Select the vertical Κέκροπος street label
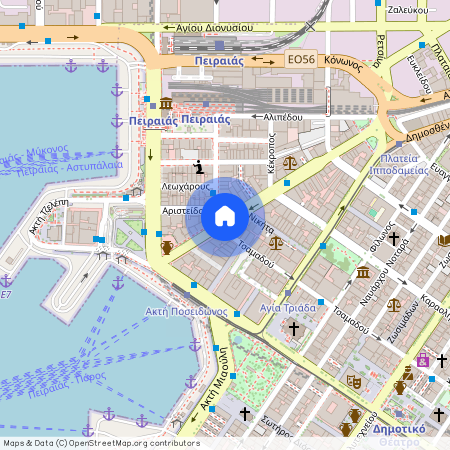This screenshot has width=450, height=450. (272, 153)
